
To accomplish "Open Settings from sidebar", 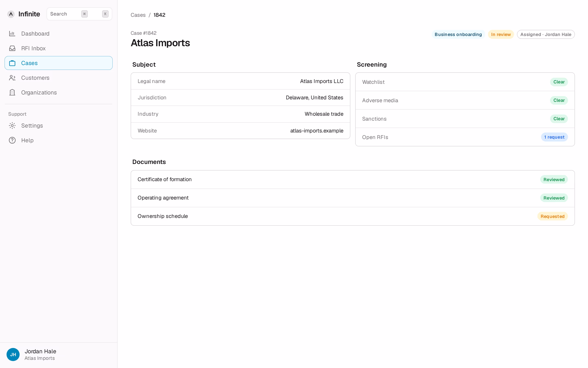I will pos(59,126).
